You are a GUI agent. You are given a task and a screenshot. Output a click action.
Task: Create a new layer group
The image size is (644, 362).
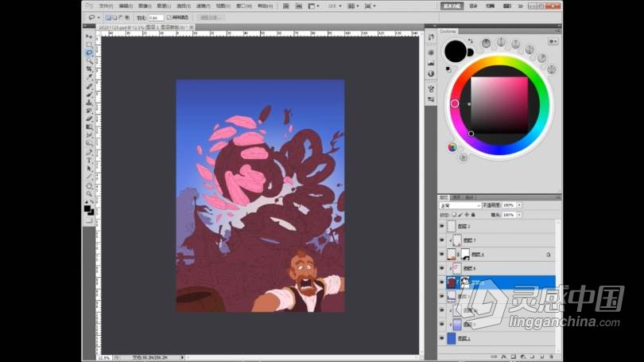tap(532, 356)
